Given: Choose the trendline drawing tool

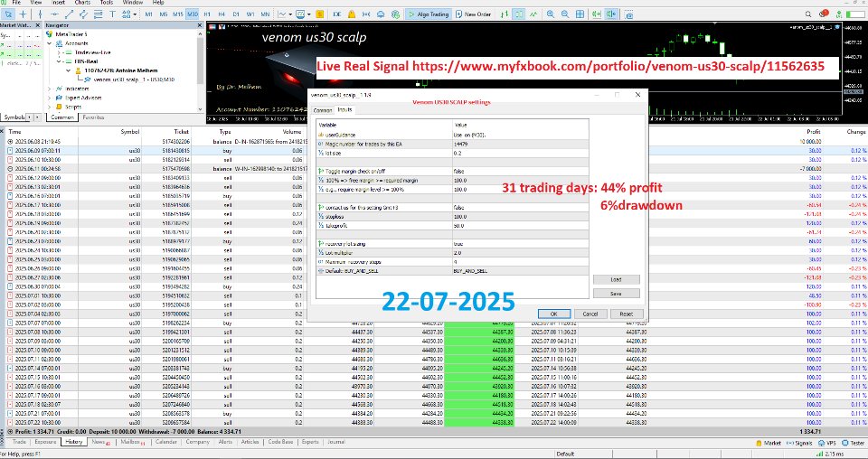Looking at the screenshot, I should [69, 14].
